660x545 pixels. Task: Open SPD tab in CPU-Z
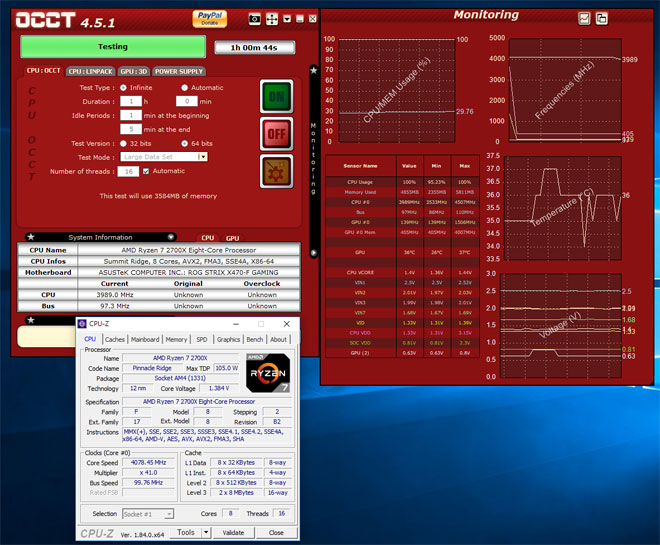[x=202, y=339]
